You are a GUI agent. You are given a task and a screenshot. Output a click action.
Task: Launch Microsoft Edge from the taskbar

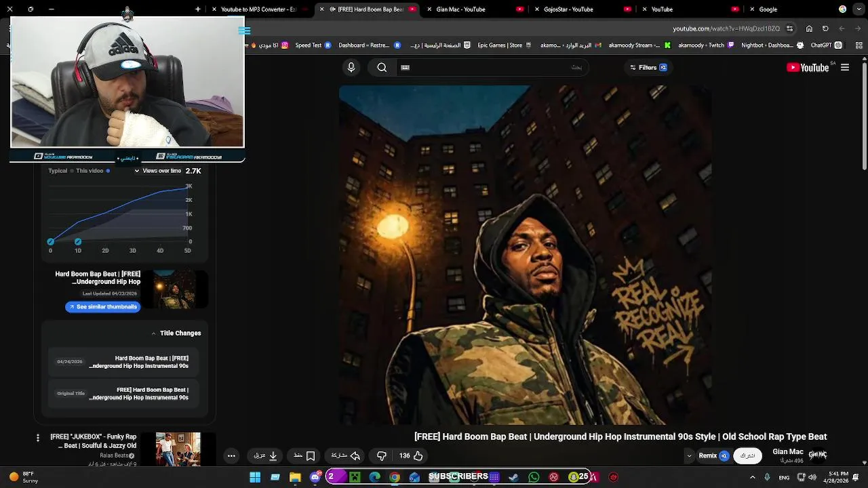(x=375, y=477)
